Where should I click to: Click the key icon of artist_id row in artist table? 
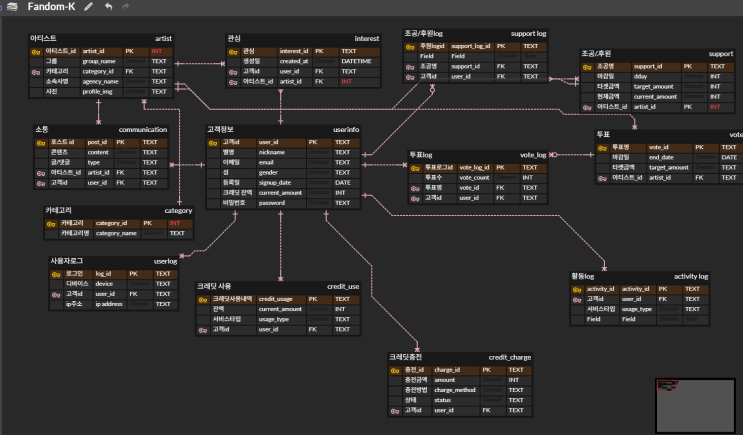tap(36, 52)
